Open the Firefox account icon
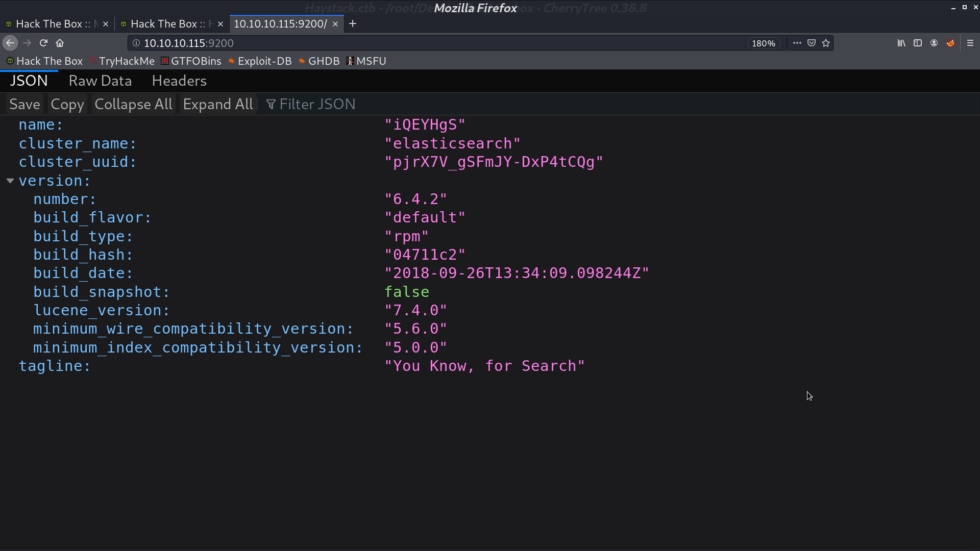 934,43
